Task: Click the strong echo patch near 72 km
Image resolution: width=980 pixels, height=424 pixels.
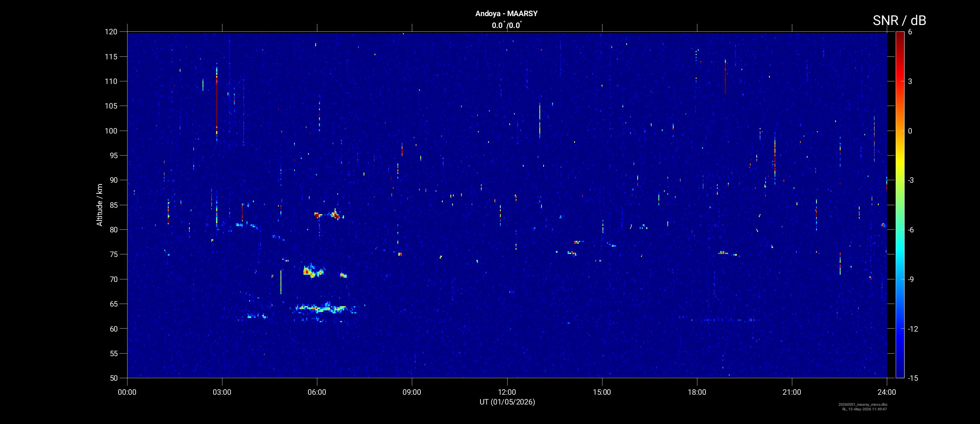Action: click(314, 271)
